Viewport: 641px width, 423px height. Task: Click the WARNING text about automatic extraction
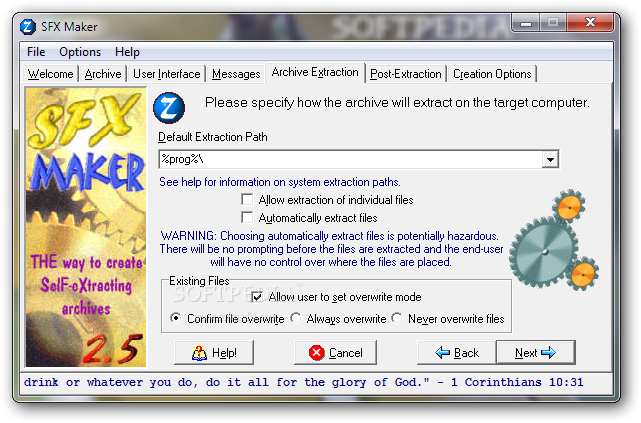coord(331,249)
